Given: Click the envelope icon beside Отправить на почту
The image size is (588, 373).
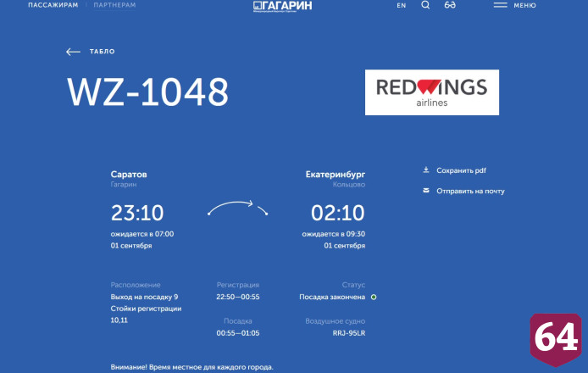Looking at the screenshot, I should 426,190.
